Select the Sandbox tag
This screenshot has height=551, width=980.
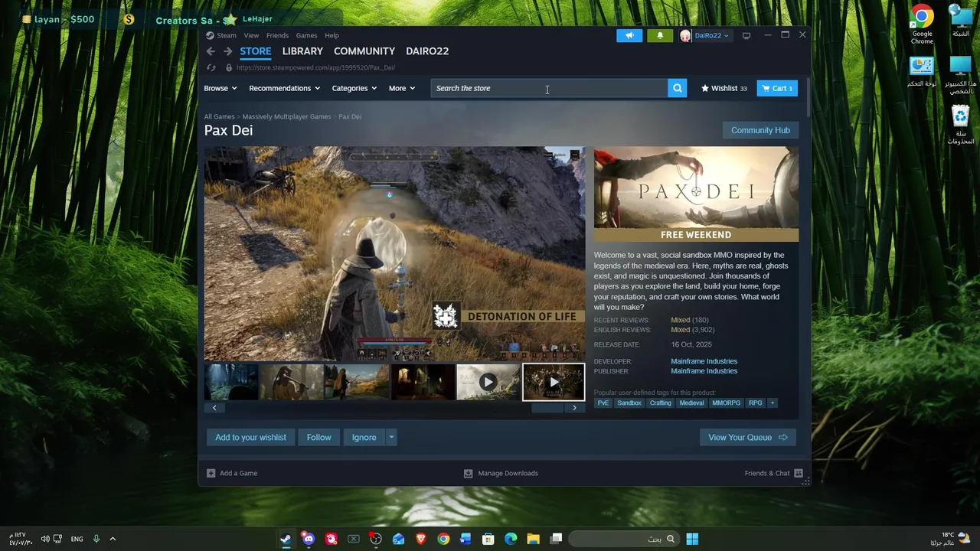tap(629, 403)
